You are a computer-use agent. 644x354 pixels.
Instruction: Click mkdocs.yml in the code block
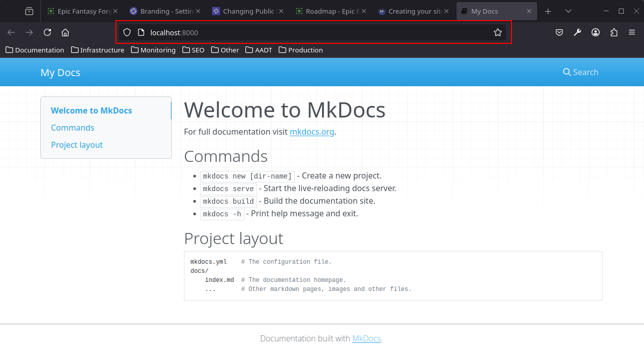209,262
